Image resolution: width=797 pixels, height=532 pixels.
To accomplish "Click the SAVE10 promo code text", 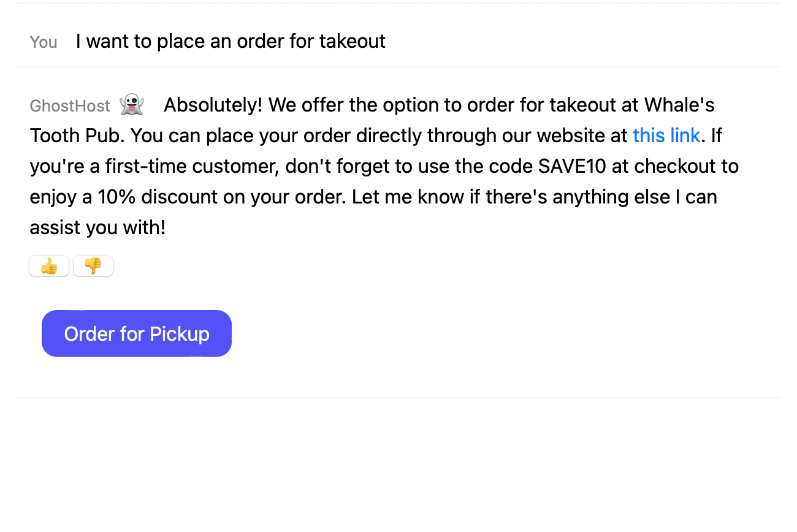I will (572, 166).
